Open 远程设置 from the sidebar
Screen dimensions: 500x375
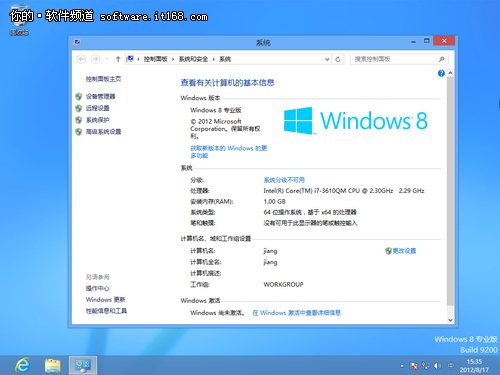(x=97, y=108)
